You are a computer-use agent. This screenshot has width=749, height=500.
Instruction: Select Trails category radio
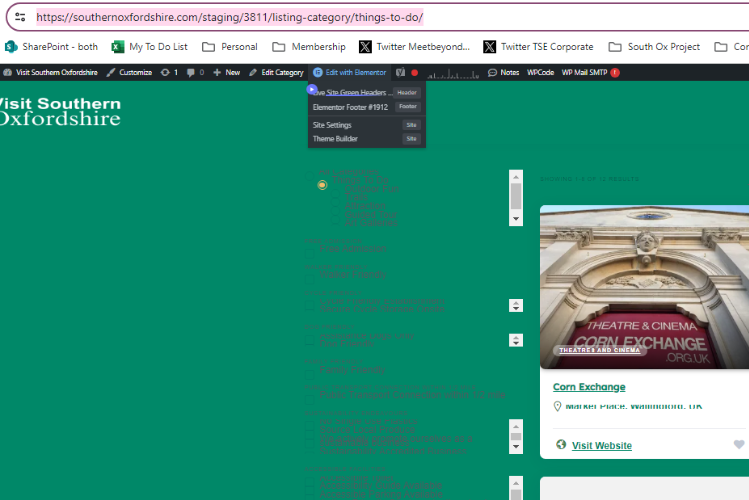[336, 201]
